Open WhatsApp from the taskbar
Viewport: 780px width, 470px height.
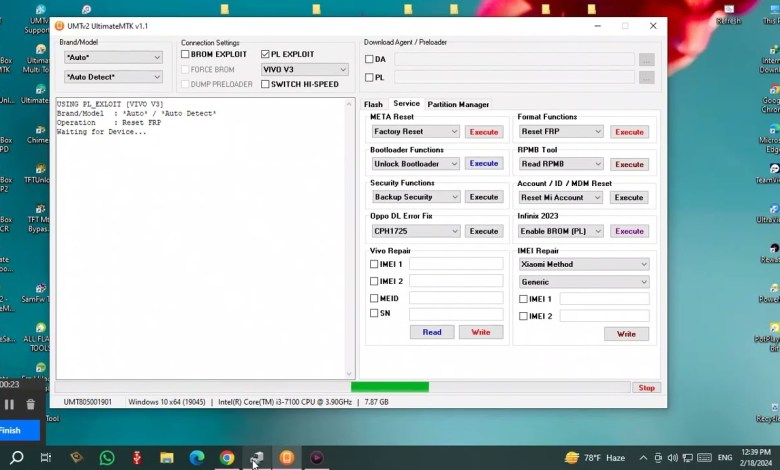(x=106, y=458)
